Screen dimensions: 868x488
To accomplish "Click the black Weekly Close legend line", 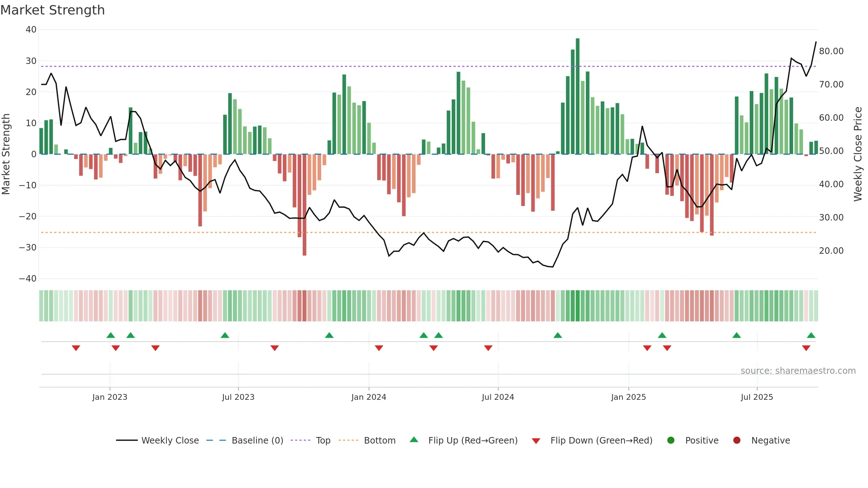I will (x=127, y=440).
